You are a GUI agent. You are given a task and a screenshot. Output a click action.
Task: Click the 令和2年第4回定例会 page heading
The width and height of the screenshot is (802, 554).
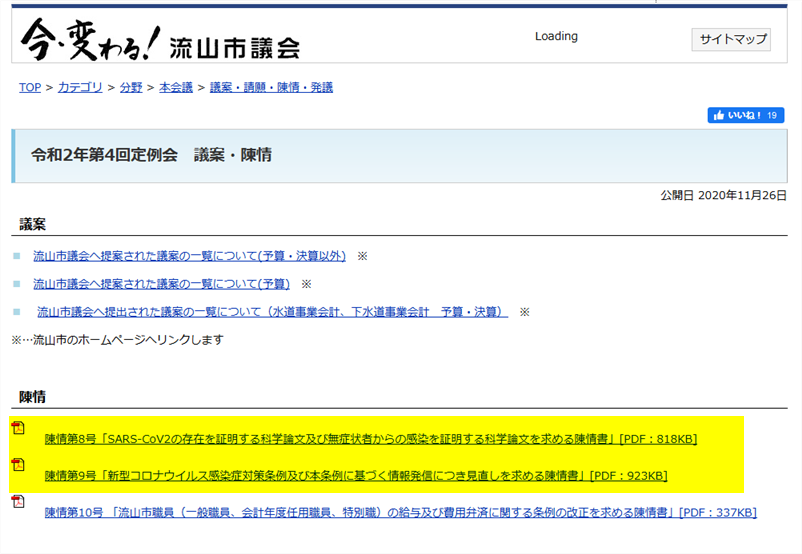point(151,155)
